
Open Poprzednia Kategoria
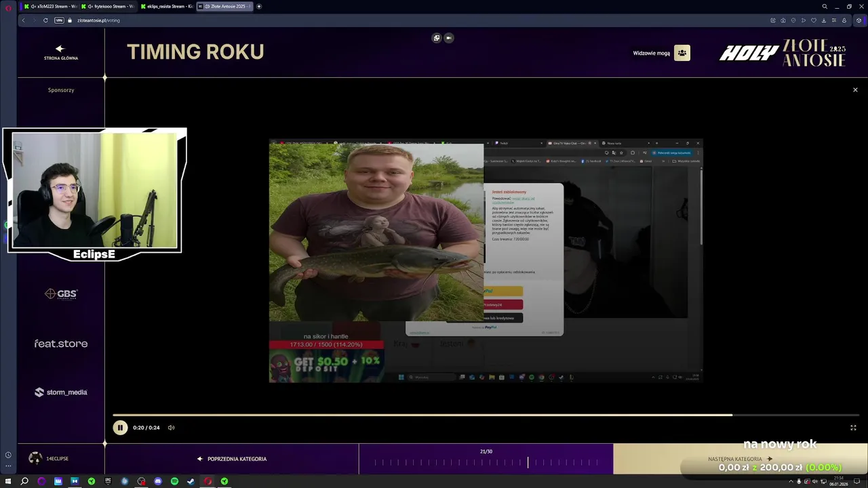232,459
